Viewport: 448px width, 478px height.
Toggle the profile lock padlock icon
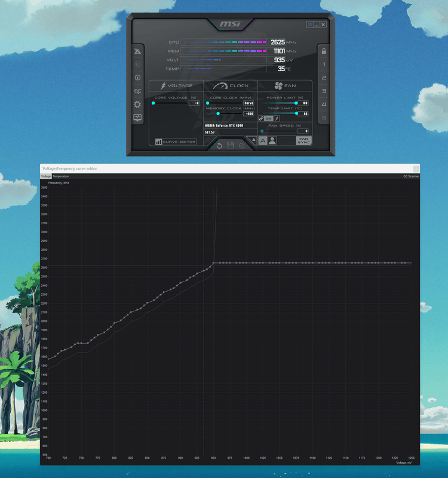[324, 51]
